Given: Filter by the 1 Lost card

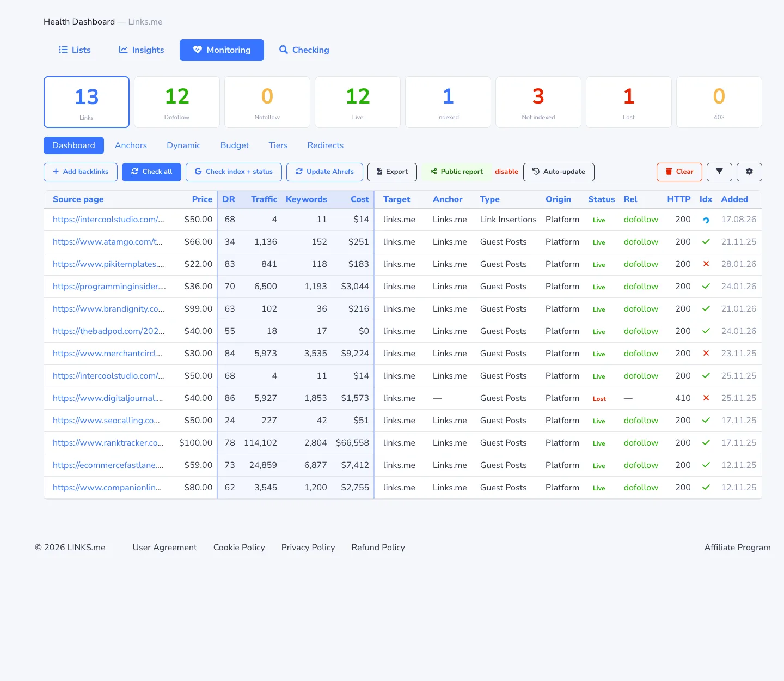Looking at the screenshot, I should coord(629,102).
